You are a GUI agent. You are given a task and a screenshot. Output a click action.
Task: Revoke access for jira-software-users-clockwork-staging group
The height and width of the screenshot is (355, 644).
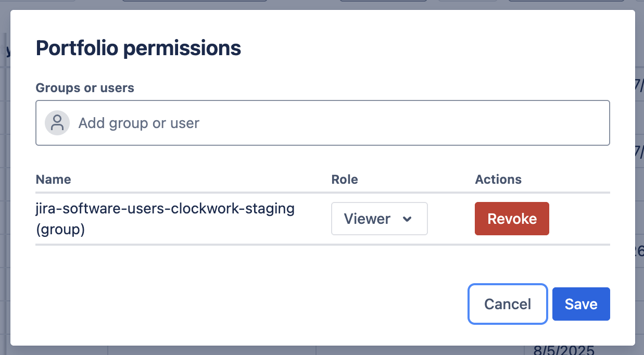click(512, 219)
